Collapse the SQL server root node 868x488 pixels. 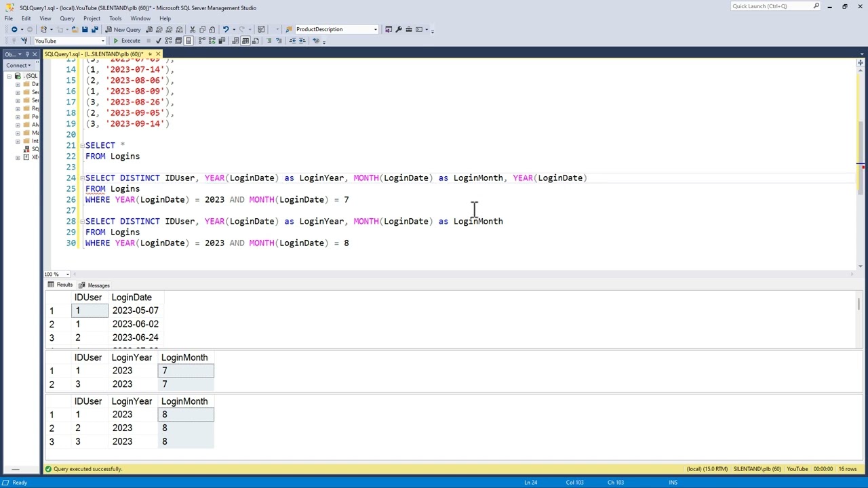tap(9, 76)
